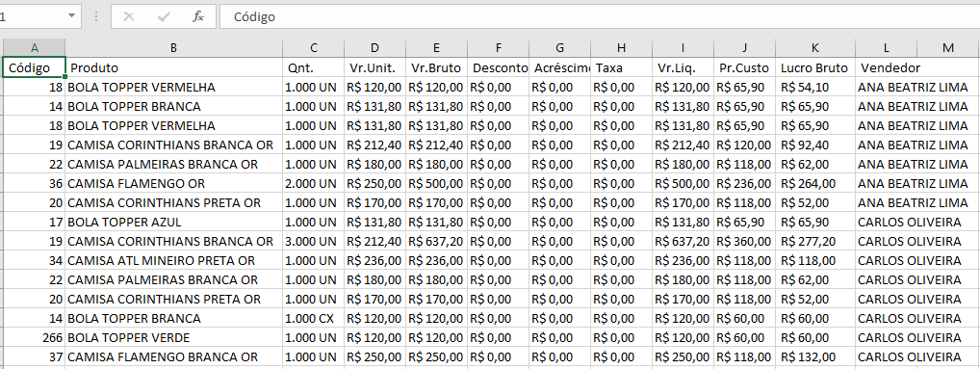Click the code cell 266

[x=35, y=338]
